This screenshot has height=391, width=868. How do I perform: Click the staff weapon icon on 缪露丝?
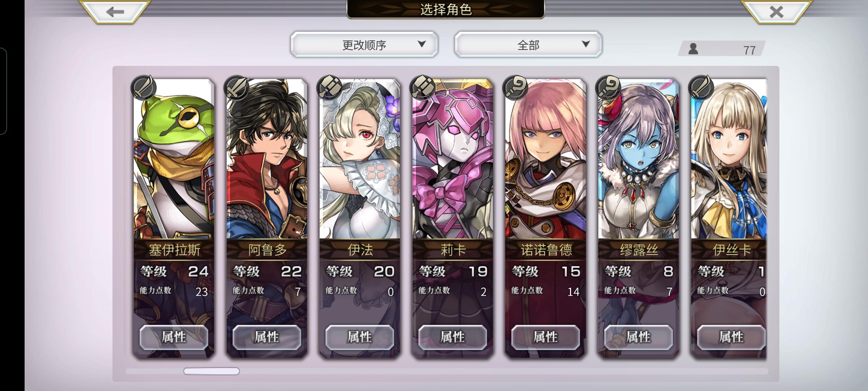click(608, 88)
